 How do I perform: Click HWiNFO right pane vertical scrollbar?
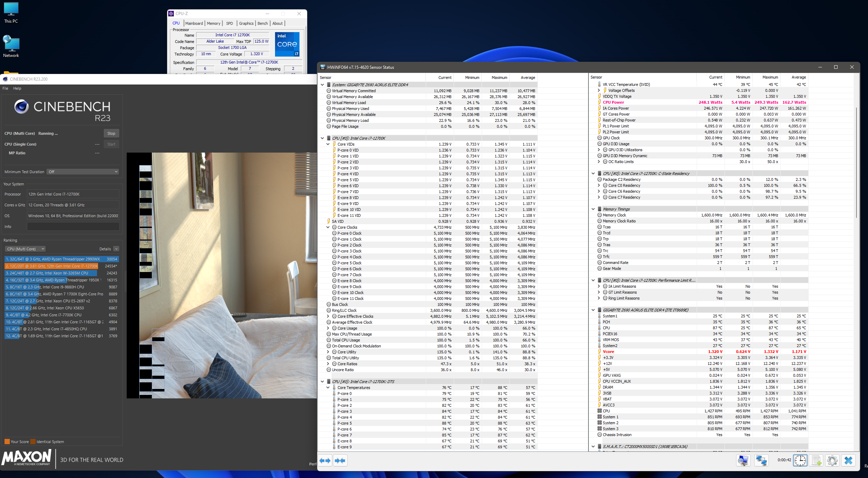pyautogui.click(x=856, y=162)
